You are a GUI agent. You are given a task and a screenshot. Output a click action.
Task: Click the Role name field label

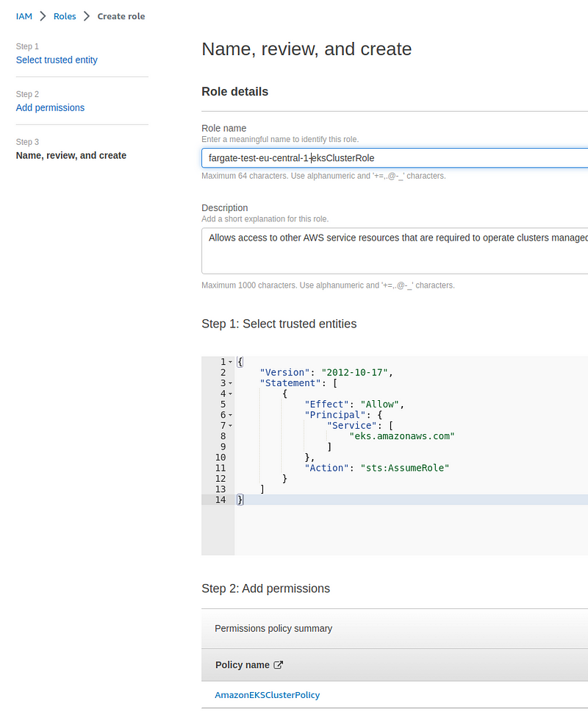224,128
